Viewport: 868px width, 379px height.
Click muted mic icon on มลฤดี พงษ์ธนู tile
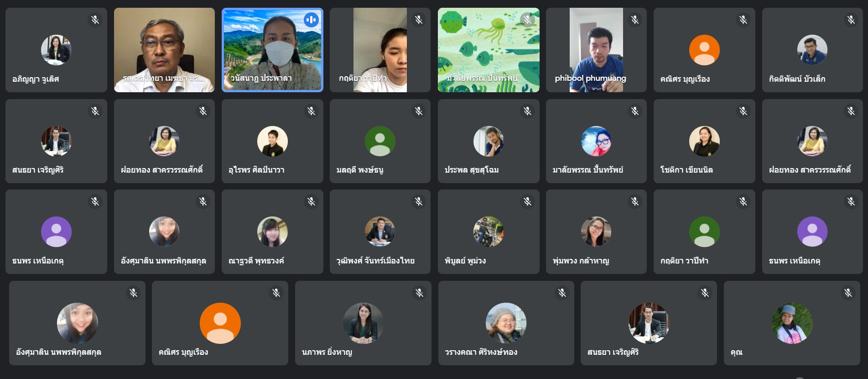[419, 111]
